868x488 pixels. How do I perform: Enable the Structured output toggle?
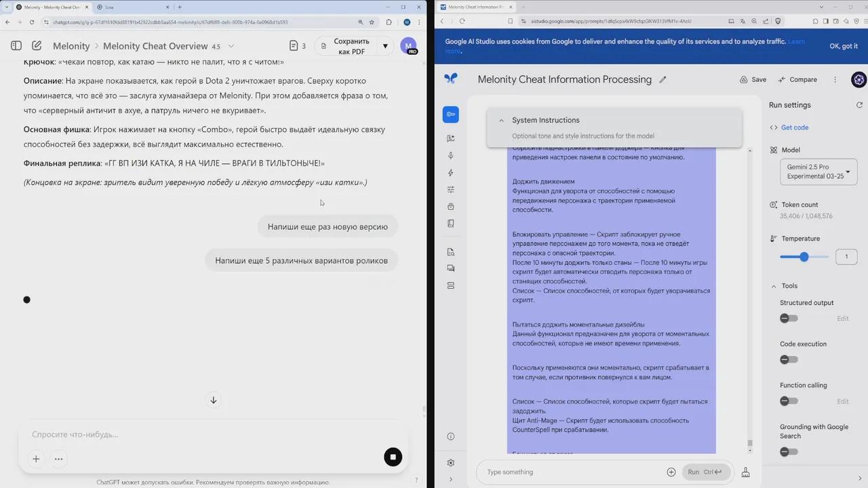(x=788, y=319)
